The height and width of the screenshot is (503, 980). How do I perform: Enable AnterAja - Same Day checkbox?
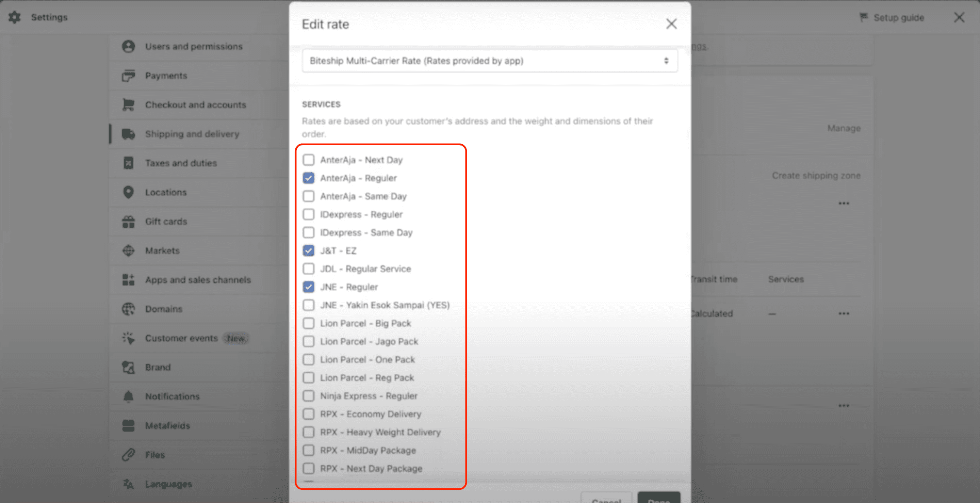pos(309,196)
